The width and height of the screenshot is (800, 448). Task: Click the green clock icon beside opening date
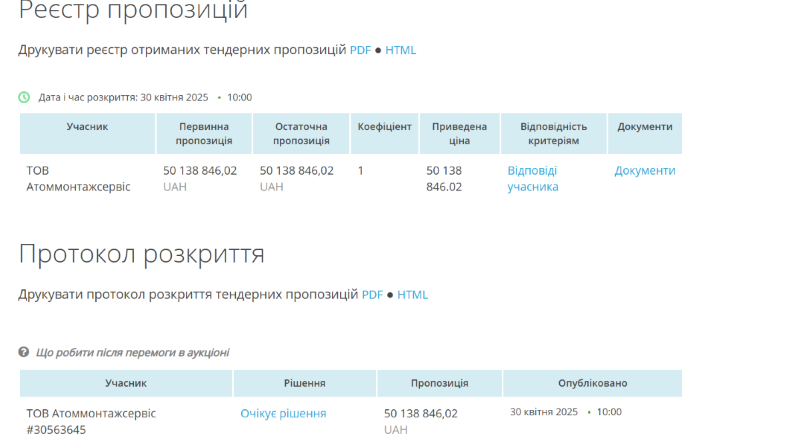[24, 97]
